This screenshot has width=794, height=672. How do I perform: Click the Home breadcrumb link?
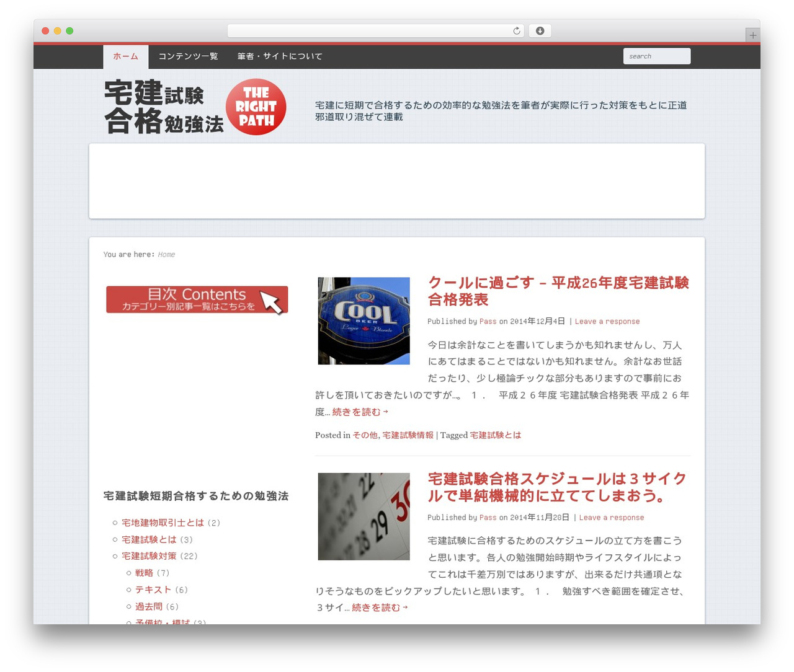166,255
